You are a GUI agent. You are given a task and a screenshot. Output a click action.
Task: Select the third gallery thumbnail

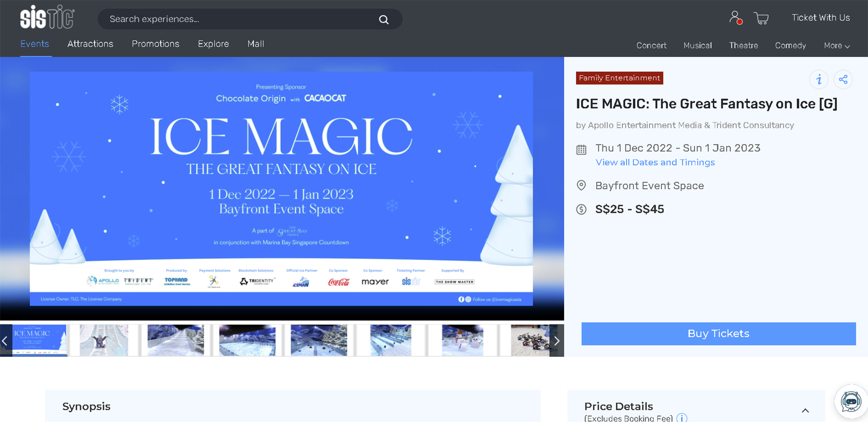[x=175, y=341]
